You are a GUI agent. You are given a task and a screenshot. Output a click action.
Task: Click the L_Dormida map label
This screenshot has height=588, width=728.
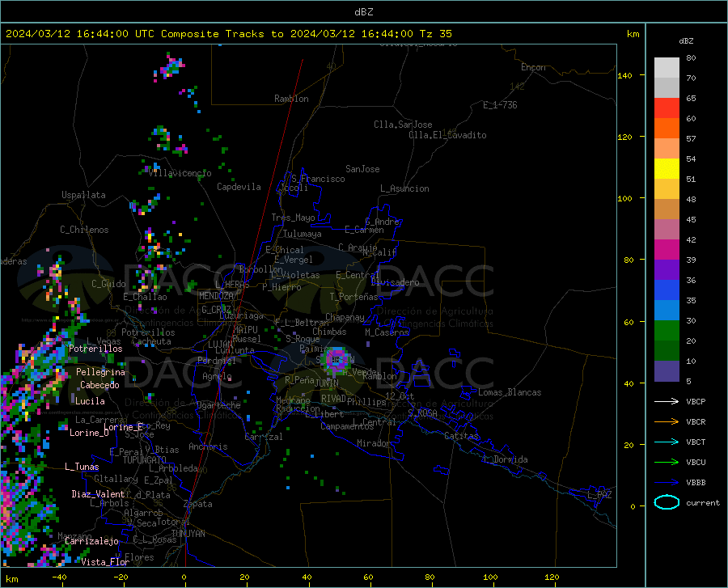click(505, 459)
